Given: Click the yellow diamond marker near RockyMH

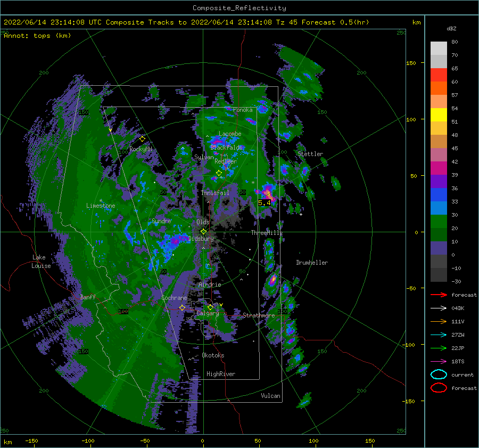Looking at the screenshot, I should [142, 139].
